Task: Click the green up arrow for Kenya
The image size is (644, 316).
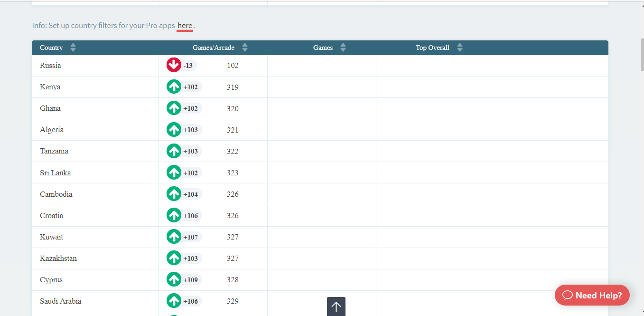Action: [174, 86]
